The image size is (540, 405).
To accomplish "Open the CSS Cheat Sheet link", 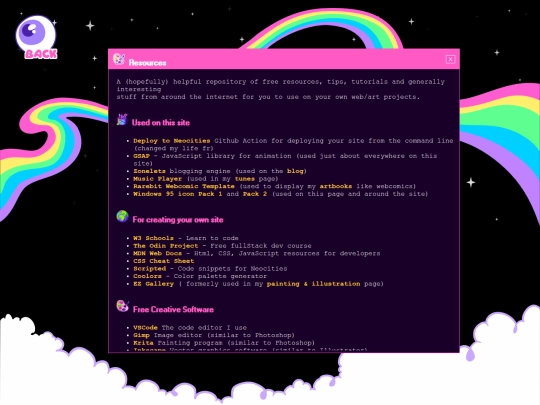I will click(x=164, y=261).
